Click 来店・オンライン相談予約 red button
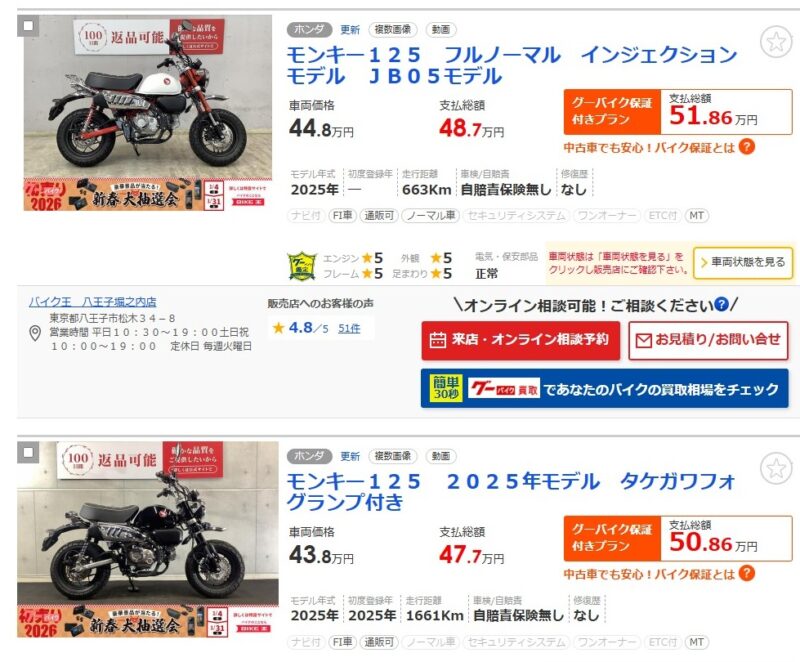The image size is (800, 662). tap(520, 340)
